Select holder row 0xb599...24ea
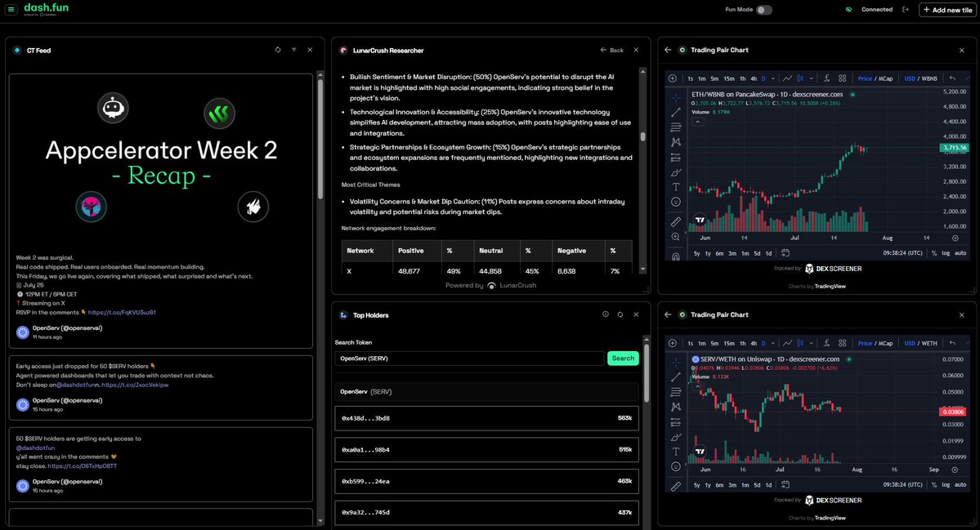The width and height of the screenshot is (980, 530). pyautogui.click(x=486, y=481)
